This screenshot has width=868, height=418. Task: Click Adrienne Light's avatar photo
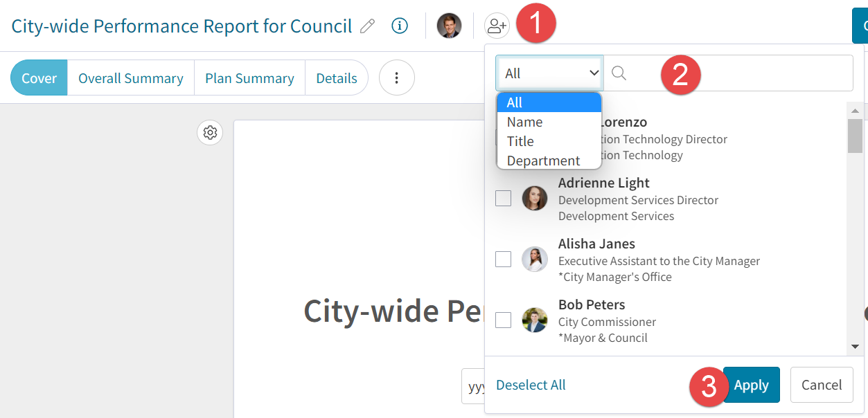535,199
